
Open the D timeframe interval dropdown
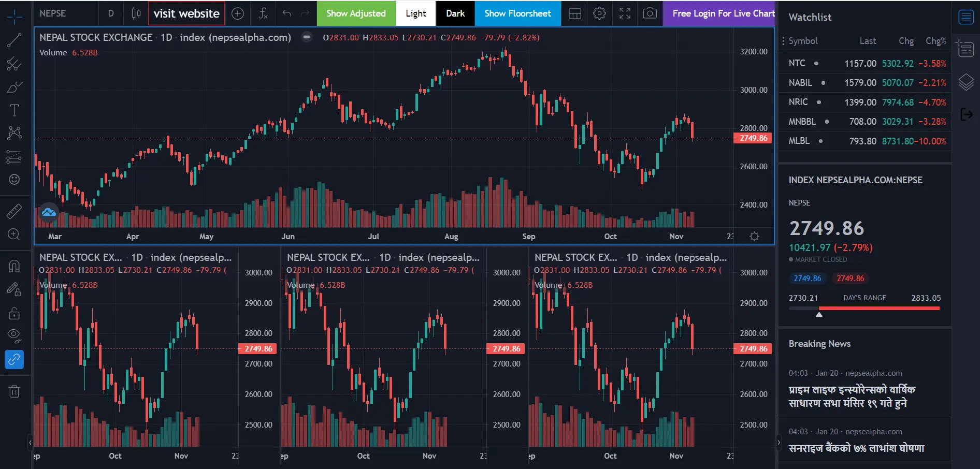pos(111,13)
